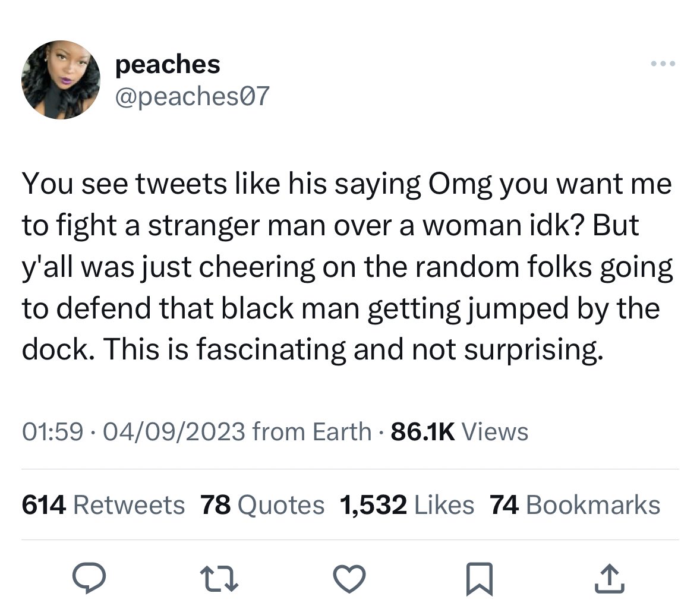Viewport: 700px width, 612px height.
Task: Share the tweet via upload icon
Action: pos(609,579)
